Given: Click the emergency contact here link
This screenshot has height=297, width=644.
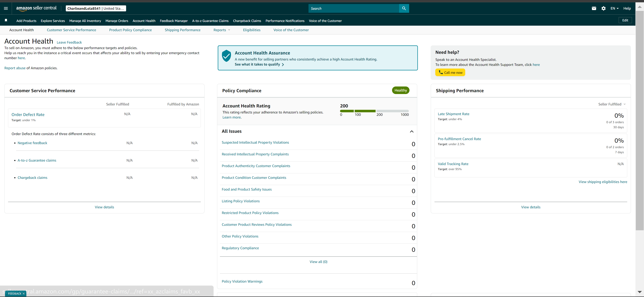Looking at the screenshot, I should [x=21, y=58].
